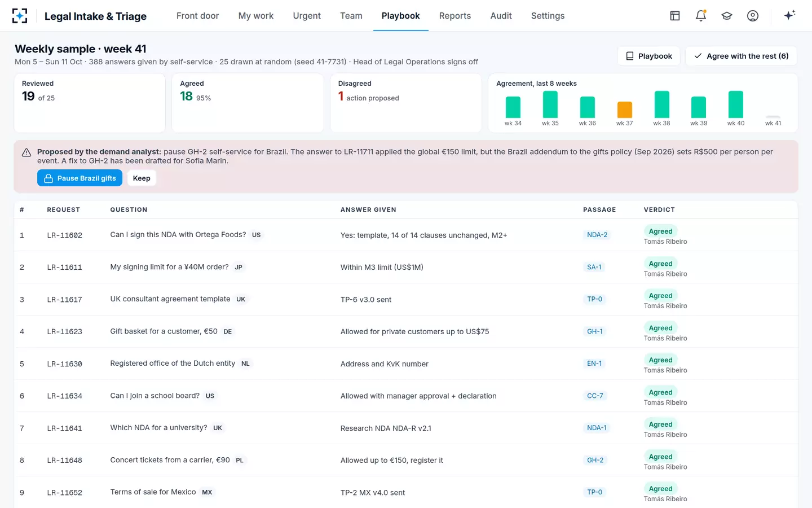Switch to the My work tab
Viewport: 812px width, 508px height.
256,16
